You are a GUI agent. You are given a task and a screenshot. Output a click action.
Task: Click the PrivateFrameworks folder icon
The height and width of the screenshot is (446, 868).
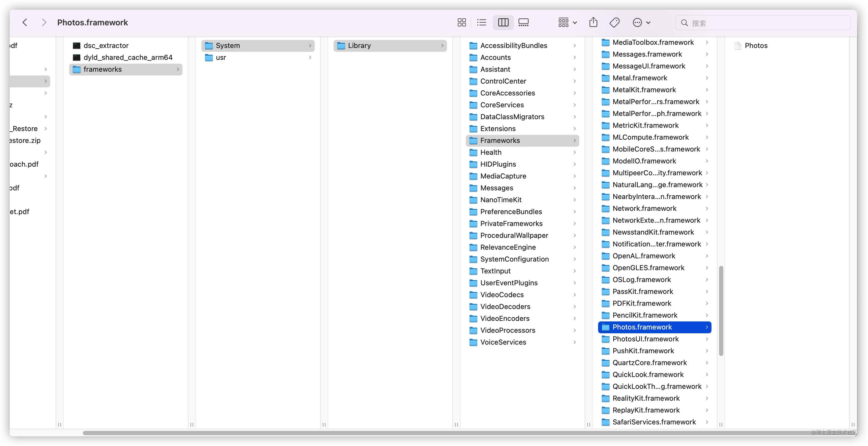pos(473,223)
